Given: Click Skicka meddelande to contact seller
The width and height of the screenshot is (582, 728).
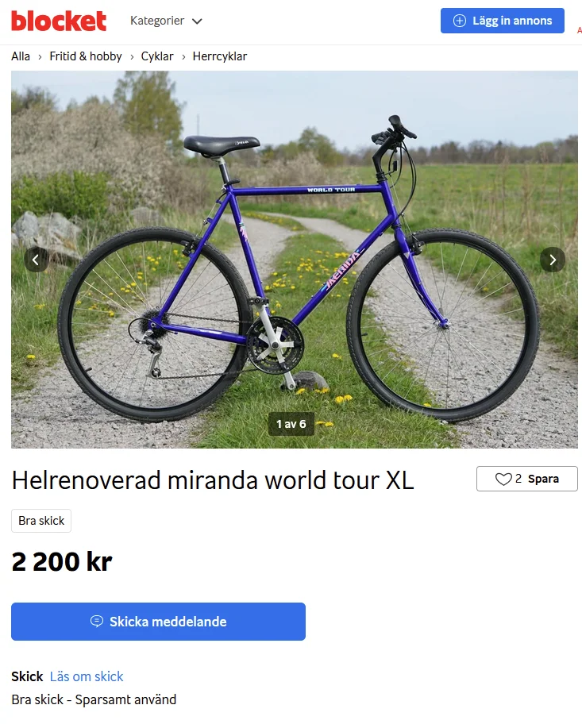Looking at the screenshot, I should (158, 621).
